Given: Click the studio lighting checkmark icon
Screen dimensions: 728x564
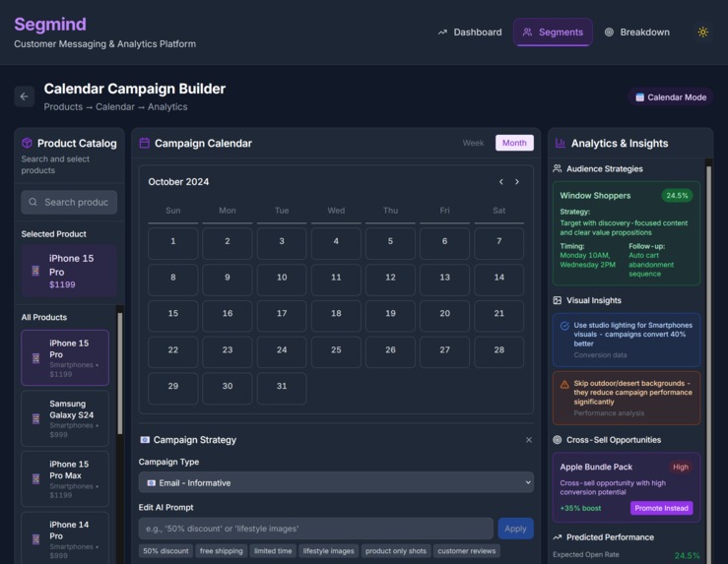Looking at the screenshot, I should (564, 326).
